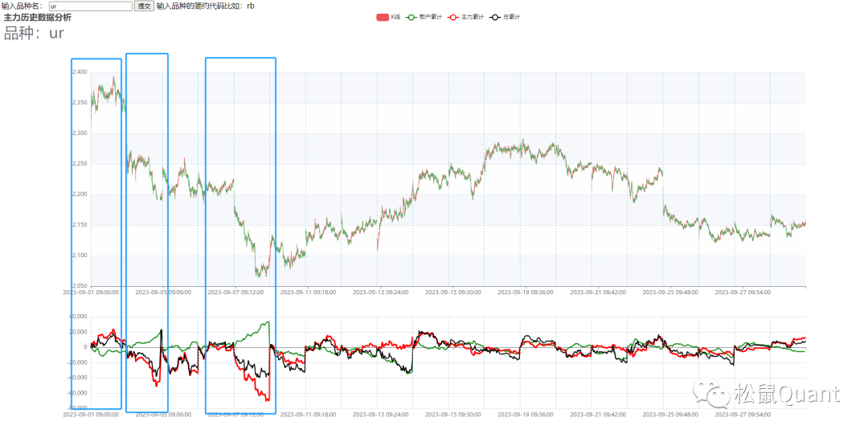868x434 pixels.
Task: Click the 品种: ur heading
Action: [x=34, y=33]
